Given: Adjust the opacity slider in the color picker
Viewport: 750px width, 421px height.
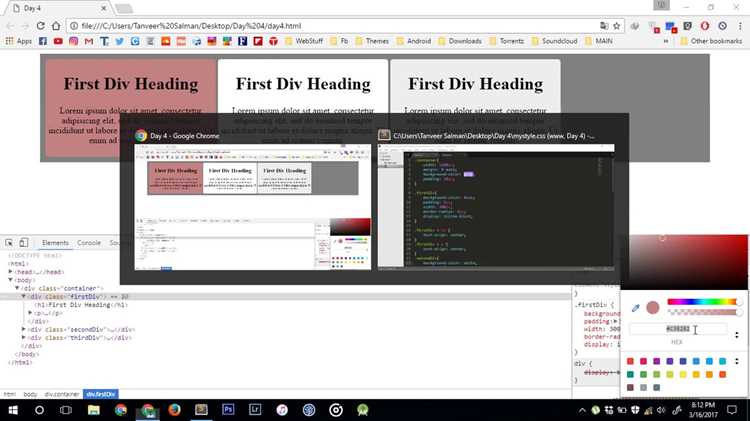Looking at the screenshot, I should pyautogui.click(x=703, y=312).
